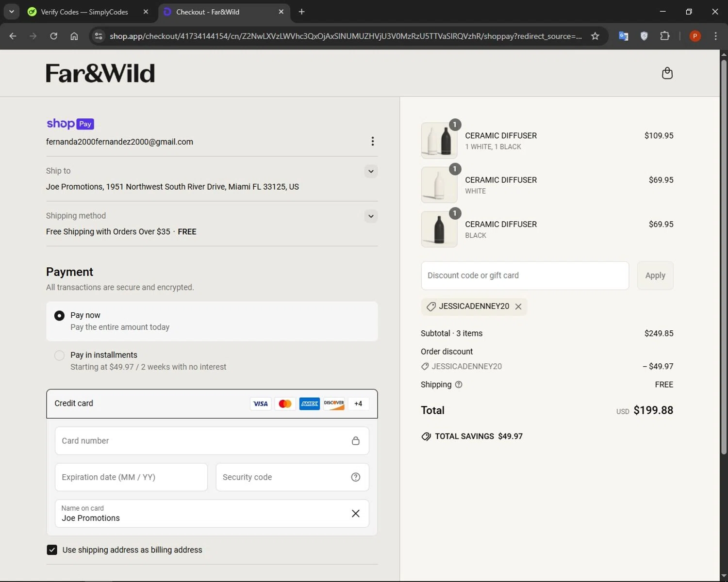Click the total amount $199.88
Viewport: 728px width, 582px height.
pos(653,410)
